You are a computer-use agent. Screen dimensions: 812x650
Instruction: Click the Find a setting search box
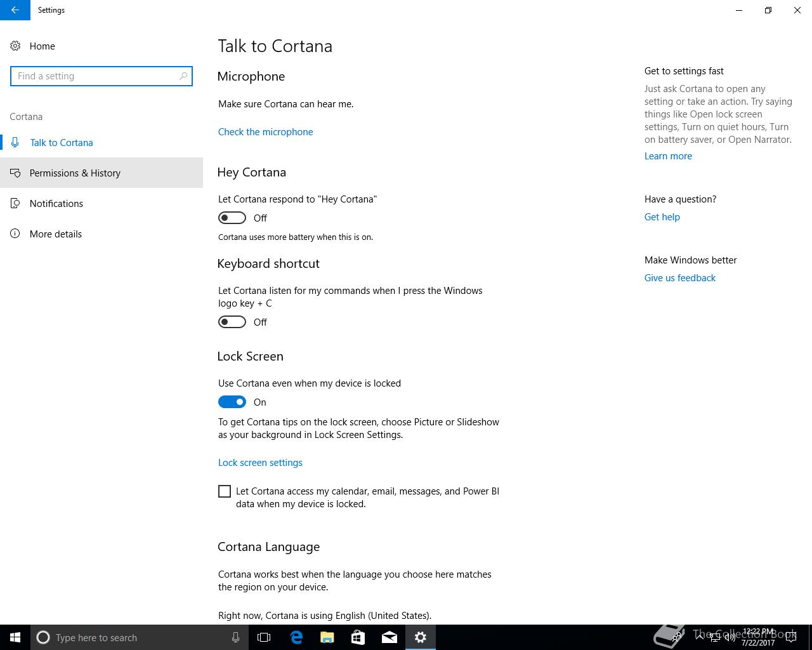[101, 76]
